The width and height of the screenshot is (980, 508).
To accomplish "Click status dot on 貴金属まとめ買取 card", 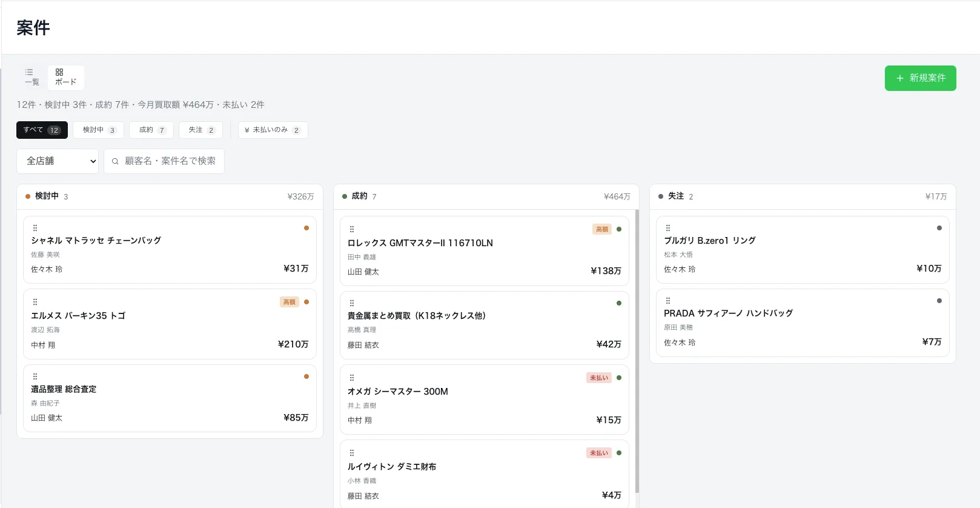I will pos(619,303).
